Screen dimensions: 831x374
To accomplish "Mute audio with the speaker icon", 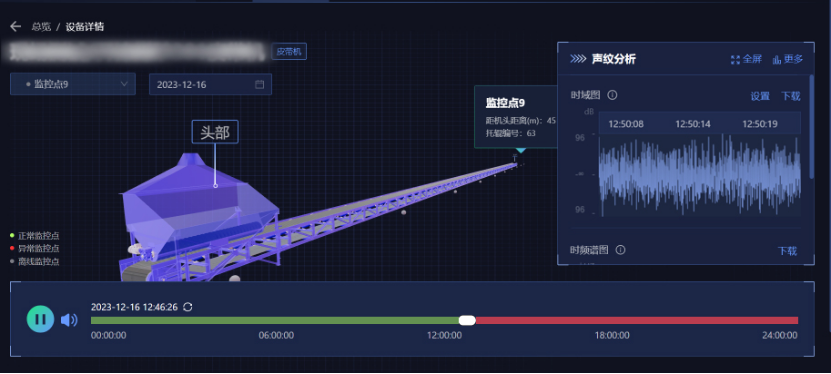I will (x=69, y=320).
